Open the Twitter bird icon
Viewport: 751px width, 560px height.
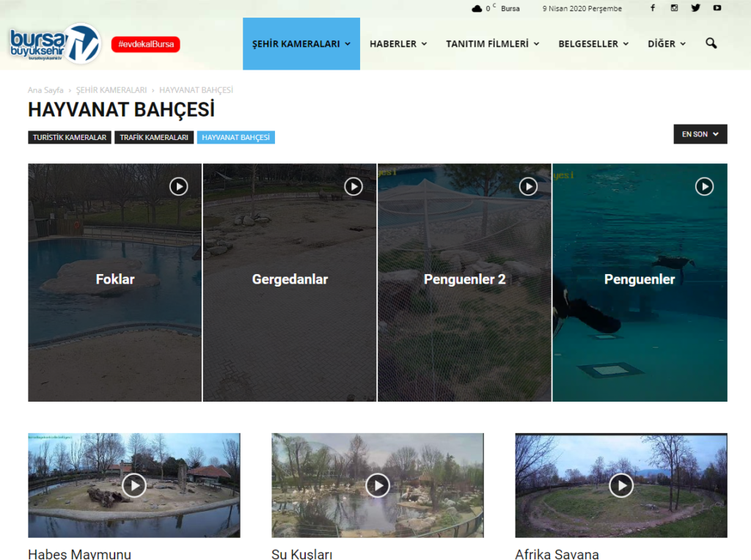point(695,7)
